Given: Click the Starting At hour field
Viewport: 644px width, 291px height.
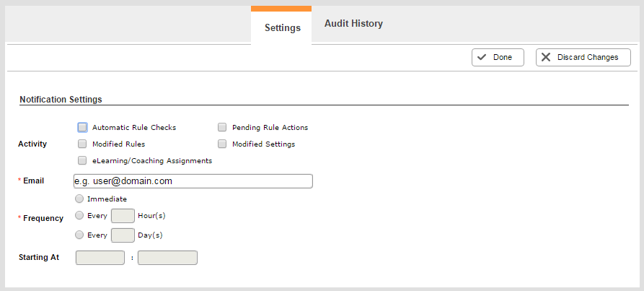Looking at the screenshot, I should point(100,258).
